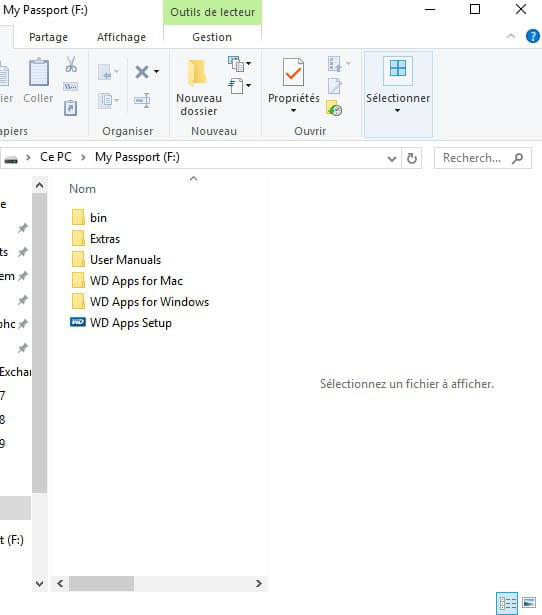Open the Easy access dropdown arrow
Viewport: 542px width, 615px height.
point(249,86)
